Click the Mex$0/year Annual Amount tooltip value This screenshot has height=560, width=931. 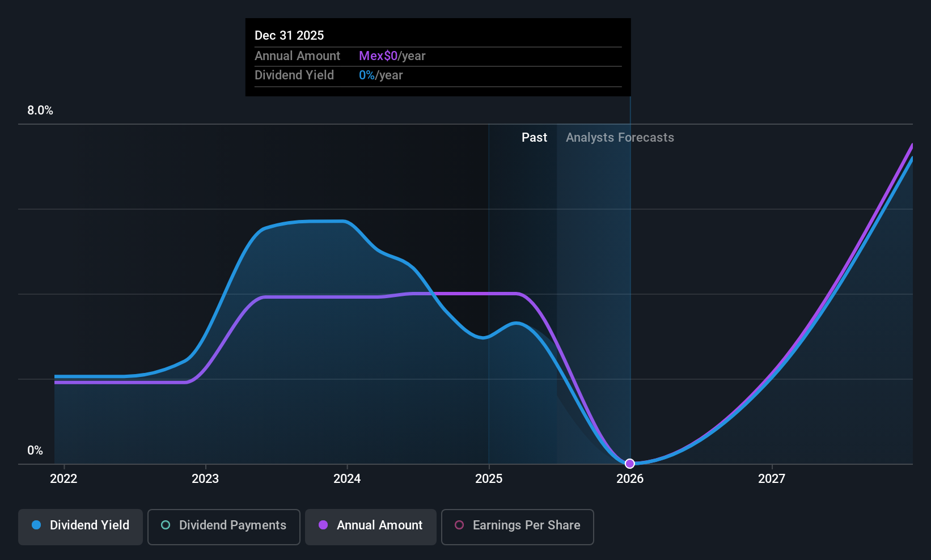tap(392, 56)
